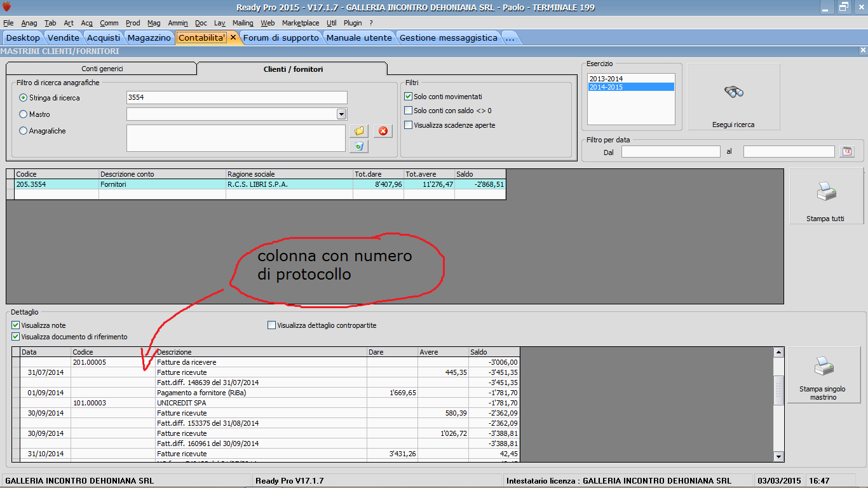Select the Clienti / fornitori tab
The width and height of the screenshot is (868, 488).
pyautogui.click(x=293, y=69)
